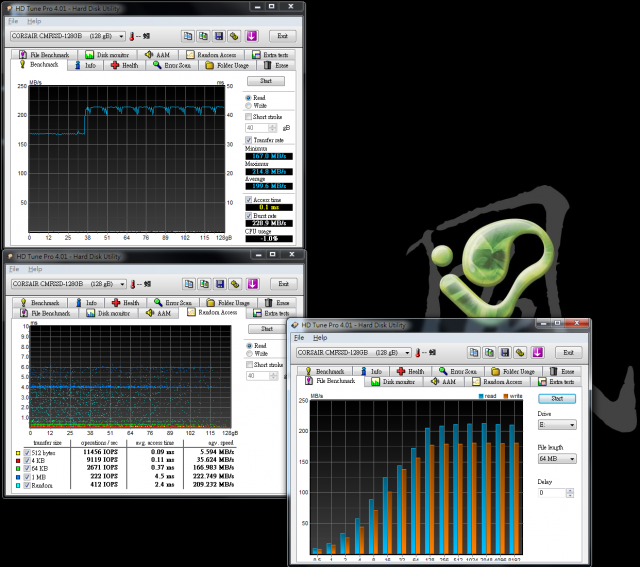Viewport: 640px width, 567px height.
Task: Copy screenshot icon in Benchmark window toolbar
Action: point(203,36)
